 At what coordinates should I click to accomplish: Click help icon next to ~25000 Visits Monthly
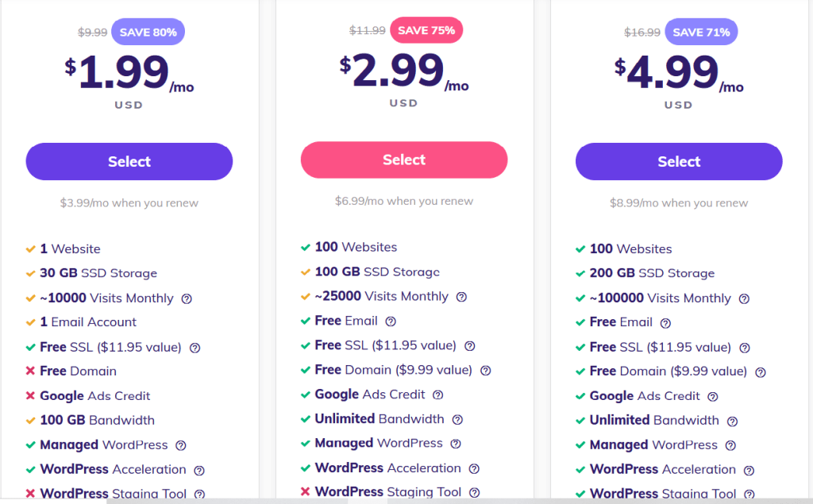461,297
